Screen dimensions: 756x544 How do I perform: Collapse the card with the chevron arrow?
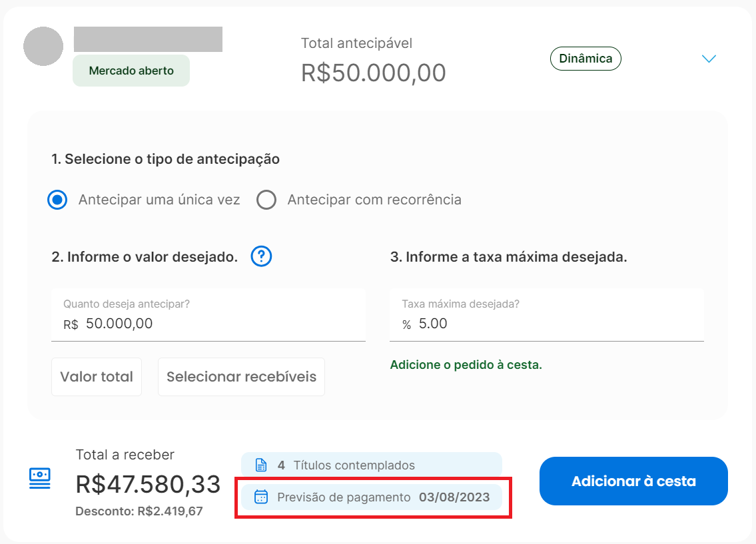pos(709,59)
